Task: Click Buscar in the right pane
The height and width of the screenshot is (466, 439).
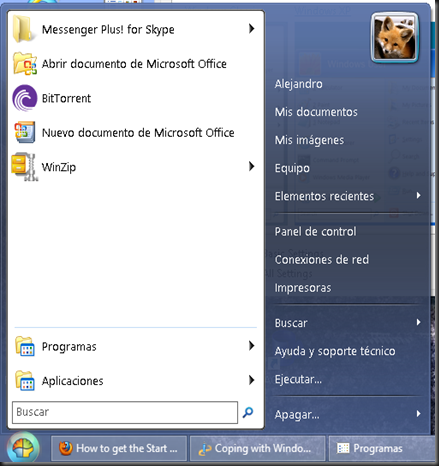Action: coord(291,323)
